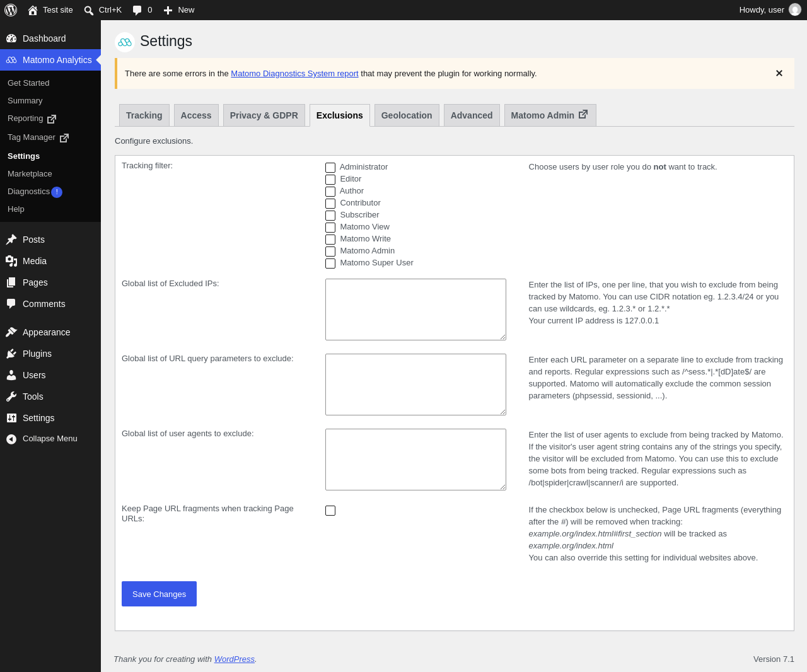807x672 pixels.
Task: Click the Users person icon
Action: [x=11, y=375]
